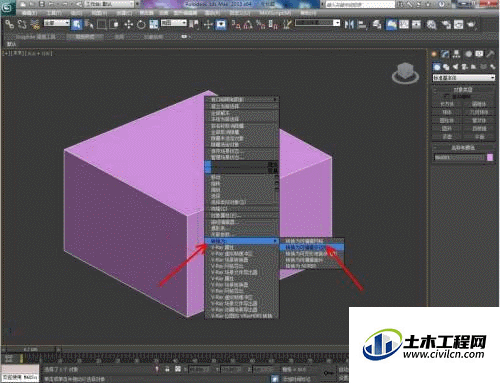Image resolution: width=500 pixels, height=383 pixels.
Task: Click the Mirror tool icon
Action: pos(349,25)
